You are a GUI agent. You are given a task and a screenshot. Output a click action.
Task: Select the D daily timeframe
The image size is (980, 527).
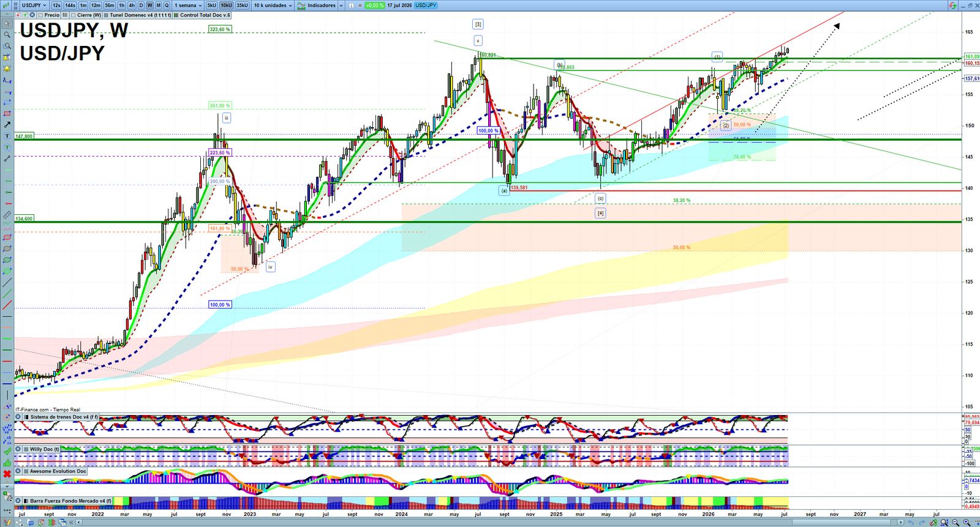coord(141,5)
